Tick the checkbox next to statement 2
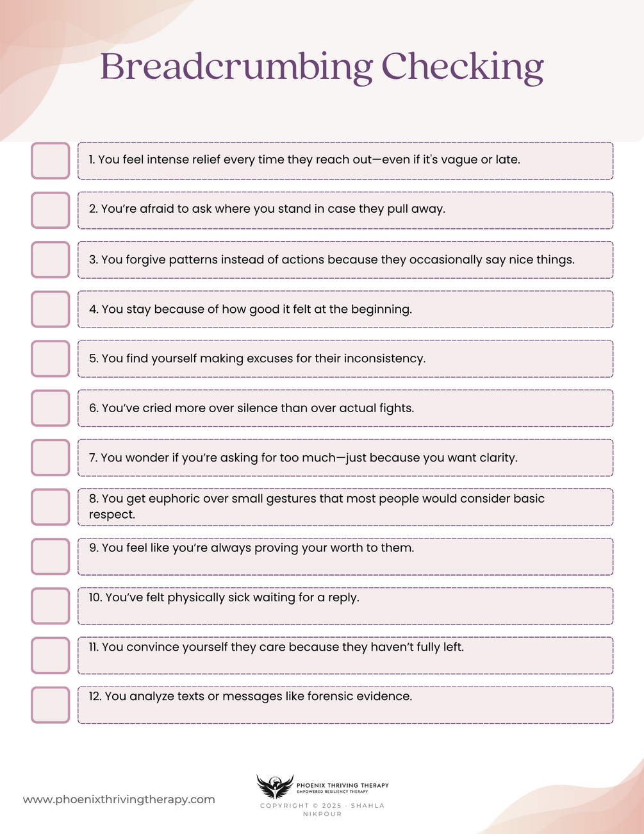This screenshot has height=834, width=644. tap(50, 210)
